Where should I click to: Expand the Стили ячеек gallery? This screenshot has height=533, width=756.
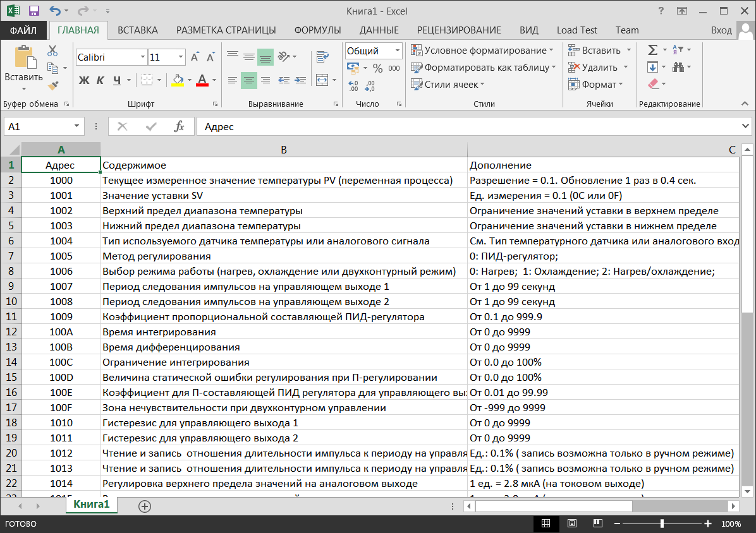tap(448, 84)
